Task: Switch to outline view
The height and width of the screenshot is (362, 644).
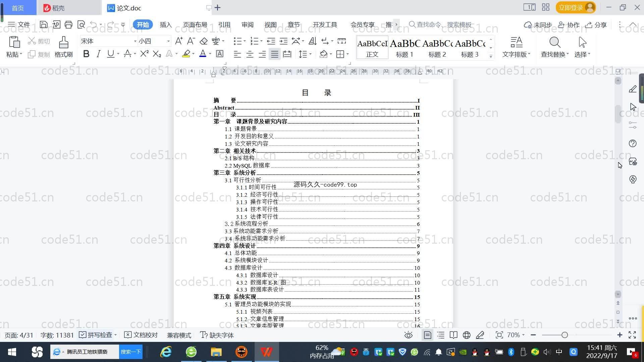Action: (441, 335)
